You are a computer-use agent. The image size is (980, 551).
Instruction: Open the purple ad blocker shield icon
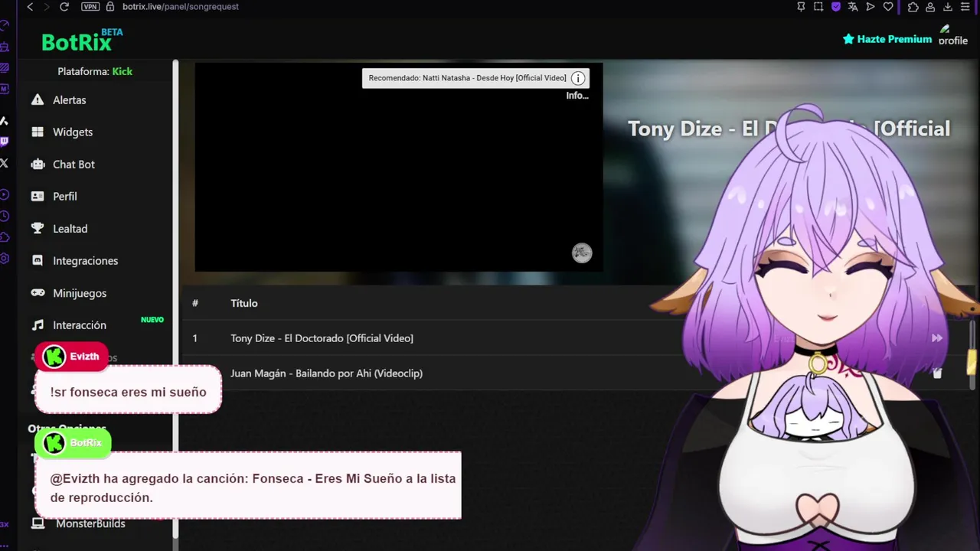(x=836, y=7)
